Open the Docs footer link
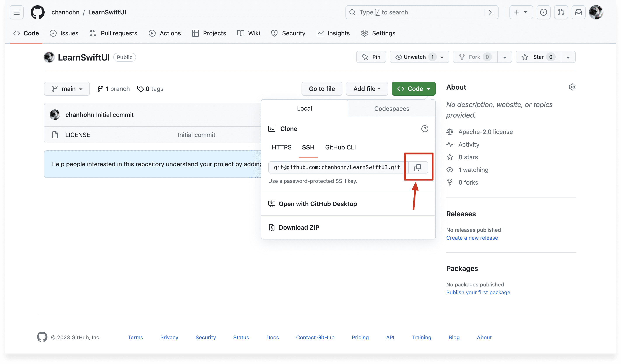Screen dimensions: 621x364 click(272, 337)
